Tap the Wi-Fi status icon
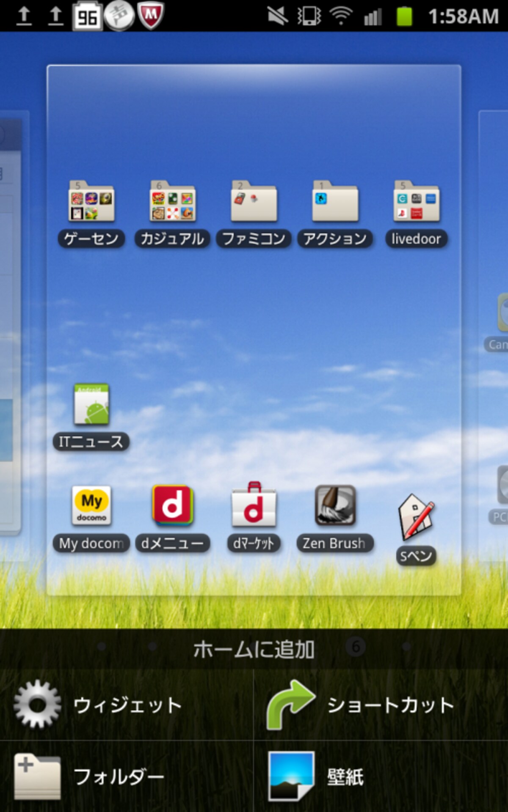Image resolution: width=508 pixels, height=812 pixels. (x=341, y=16)
